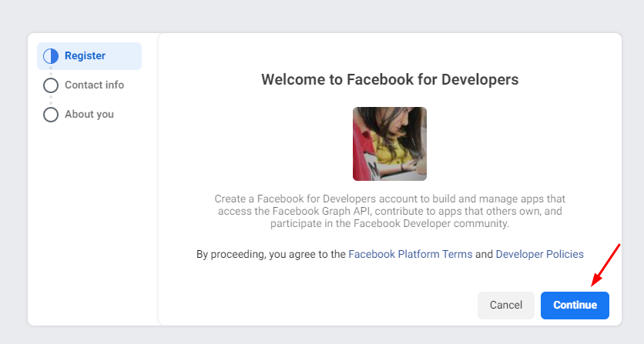Click the Welcome to Facebook for Developers heading
644x344 pixels.
(390, 79)
